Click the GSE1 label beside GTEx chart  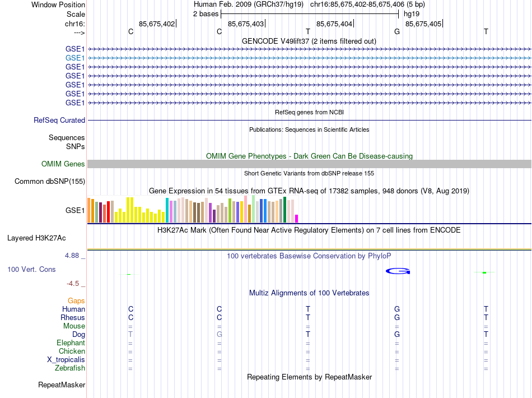[x=75, y=211]
